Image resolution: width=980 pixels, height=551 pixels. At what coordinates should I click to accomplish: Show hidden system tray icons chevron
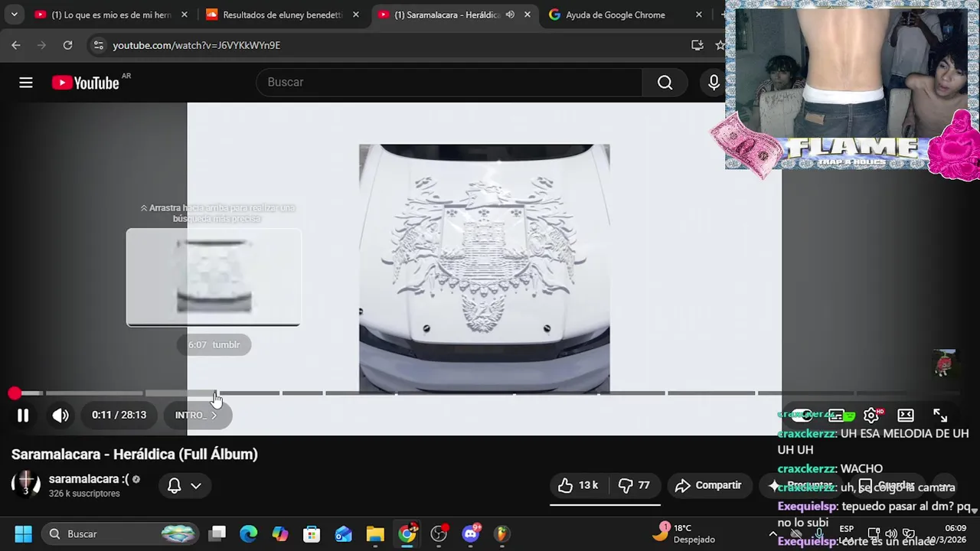773,533
